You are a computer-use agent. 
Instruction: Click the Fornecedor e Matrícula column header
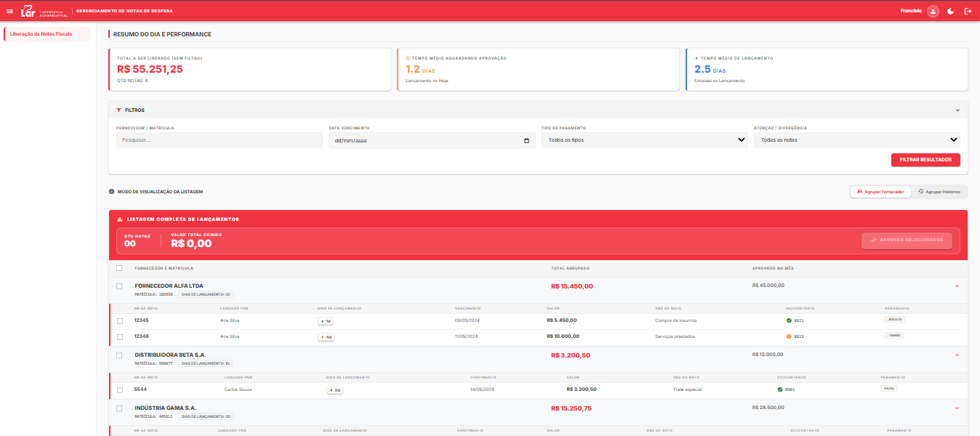(x=164, y=268)
